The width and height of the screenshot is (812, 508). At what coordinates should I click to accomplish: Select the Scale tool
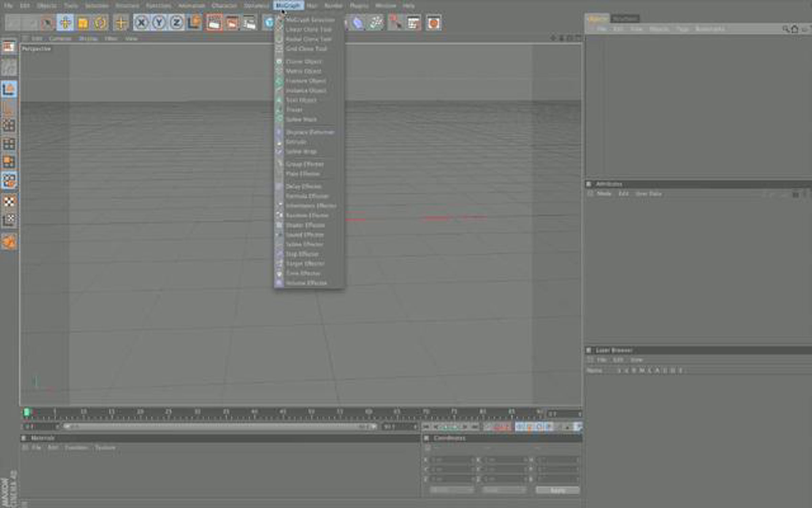[83, 23]
